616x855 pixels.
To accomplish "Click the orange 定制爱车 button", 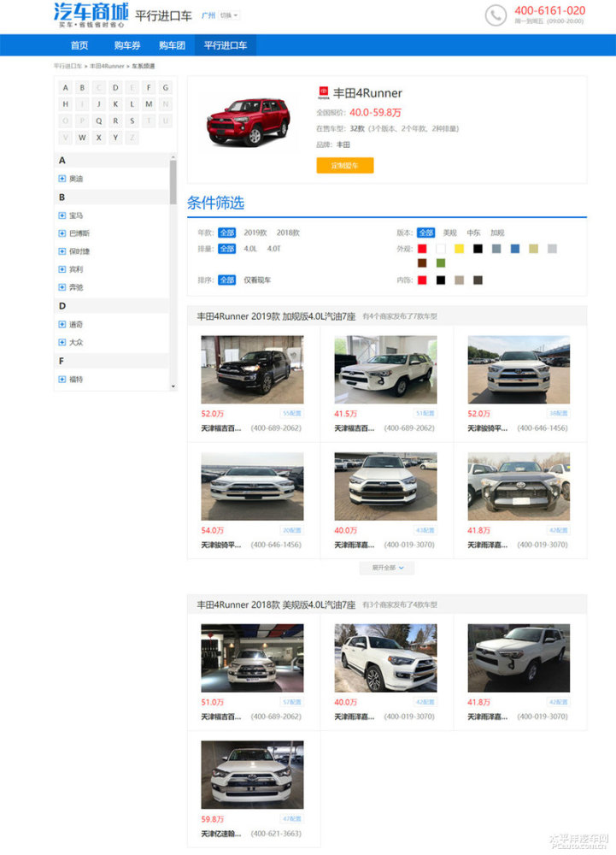I will point(345,165).
